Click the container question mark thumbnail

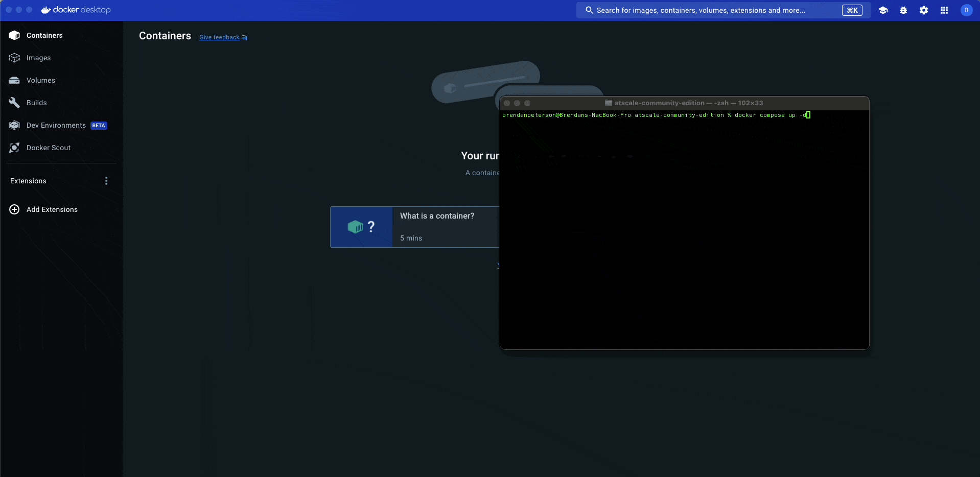pos(361,227)
